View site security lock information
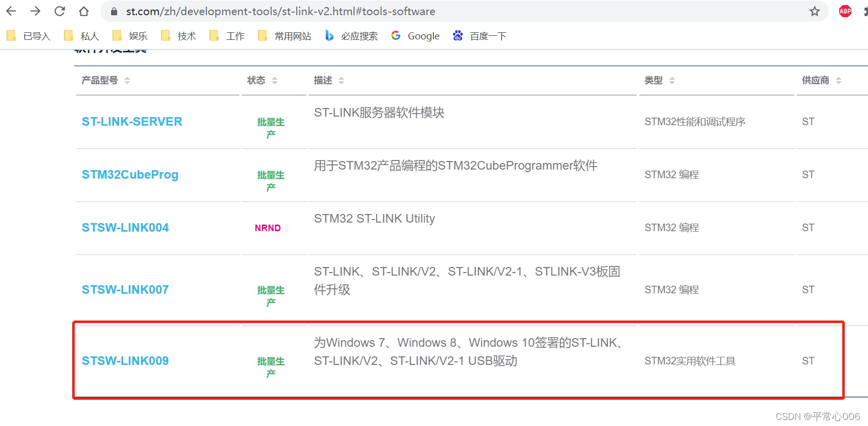 pyautogui.click(x=114, y=11)
